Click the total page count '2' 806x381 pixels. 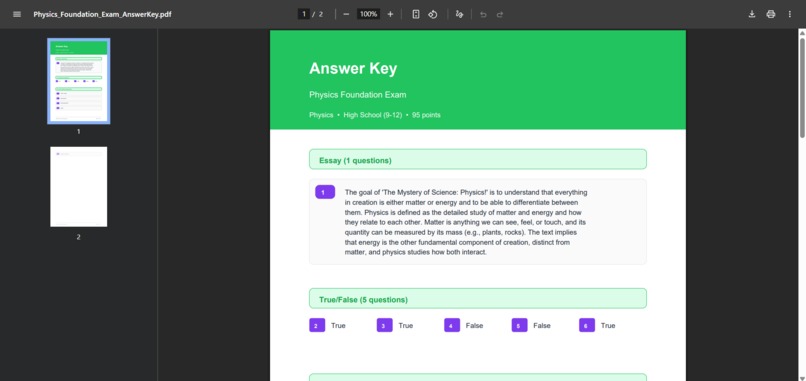pyautogui.click(x=321, y=14)
